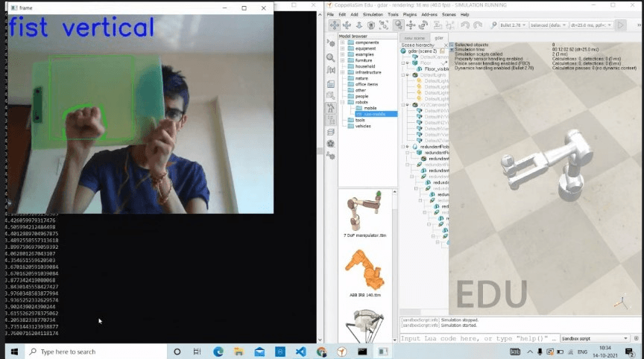
Task: Click the undo arrow icon
Action: (x=465, y=25)
